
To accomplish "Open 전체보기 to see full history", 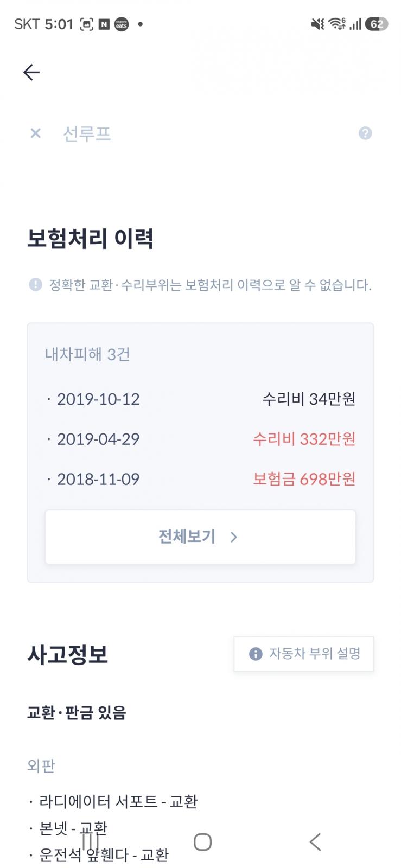I will pyautogui.click(x=200, y=537).
